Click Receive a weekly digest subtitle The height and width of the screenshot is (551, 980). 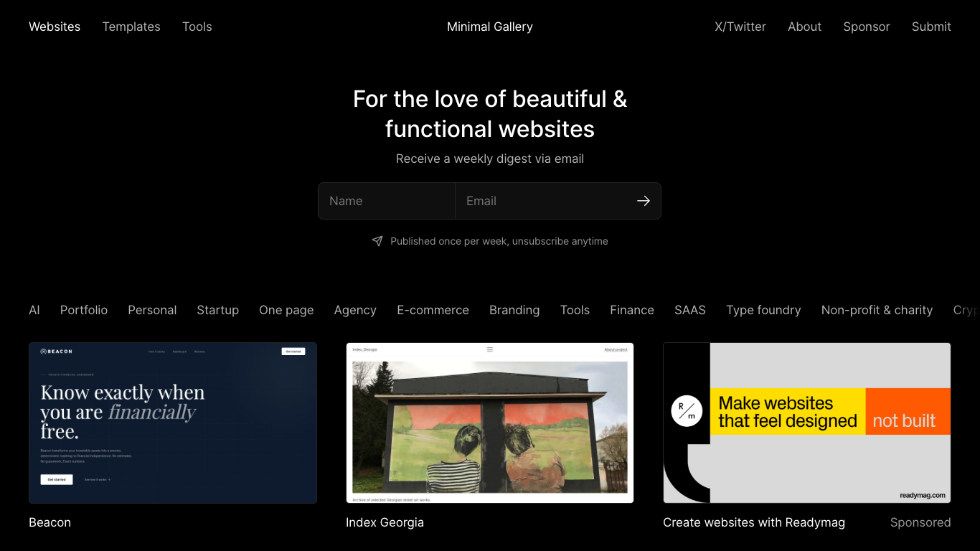coord(490,159)
